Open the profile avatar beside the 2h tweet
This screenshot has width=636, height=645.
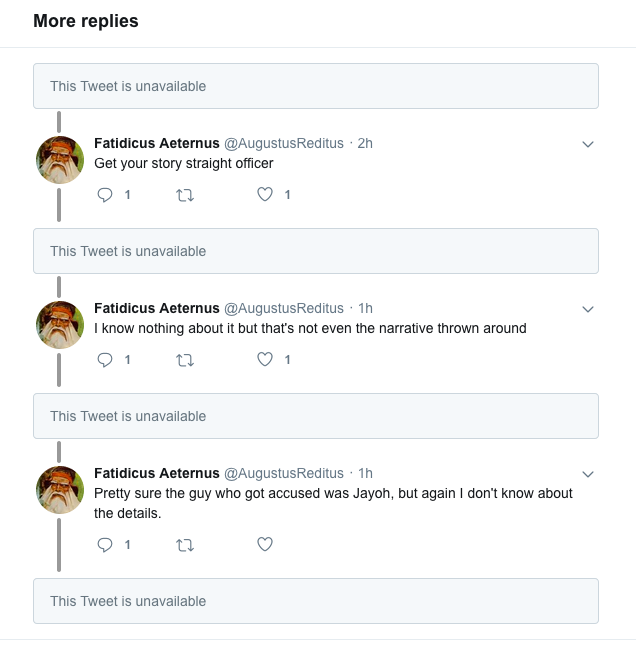pos(59,160)
